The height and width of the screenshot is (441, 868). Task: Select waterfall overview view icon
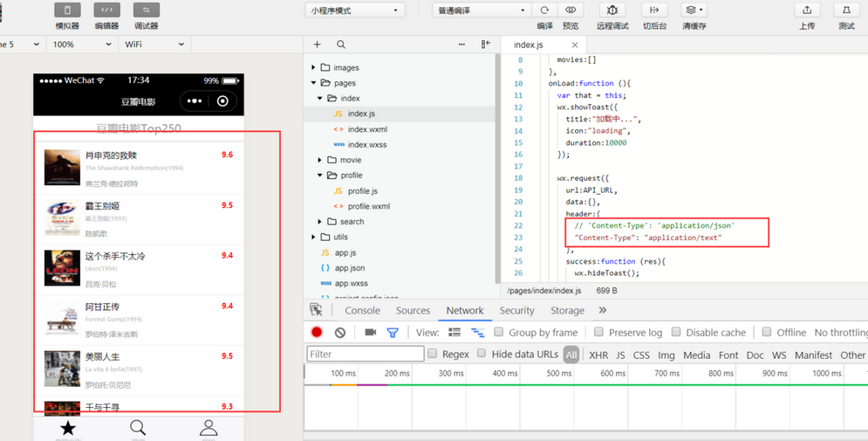[478, 333]
